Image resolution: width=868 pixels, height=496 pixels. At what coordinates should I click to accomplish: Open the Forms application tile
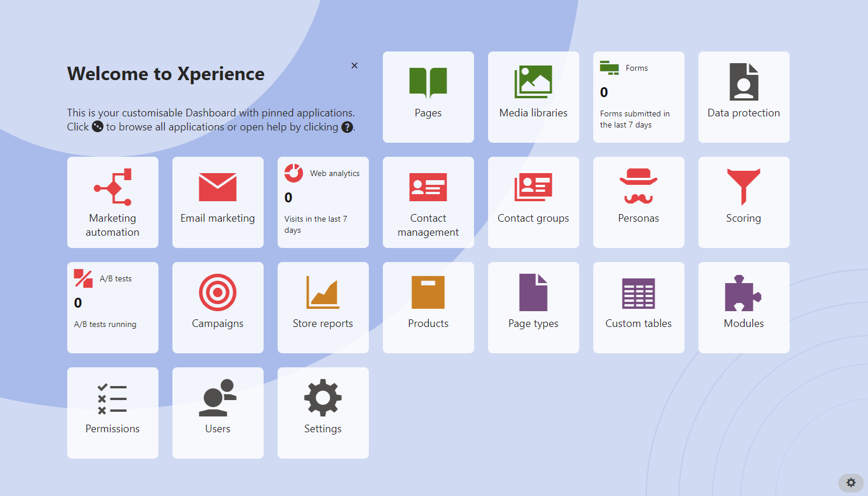(638, 97)
